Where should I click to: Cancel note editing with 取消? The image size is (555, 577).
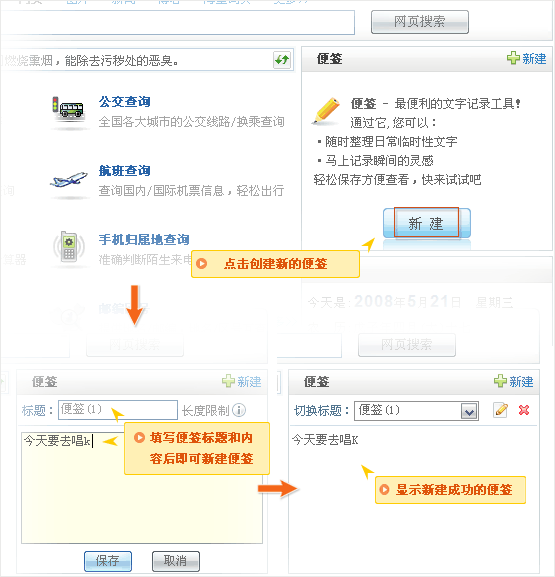click(x=176, y=561)
